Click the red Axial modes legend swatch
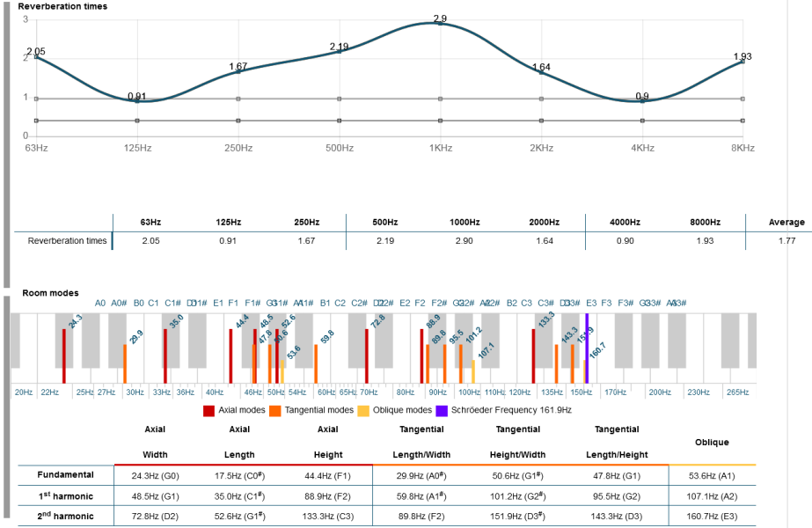Screen dimensions: 812x528 pos(208,410)
